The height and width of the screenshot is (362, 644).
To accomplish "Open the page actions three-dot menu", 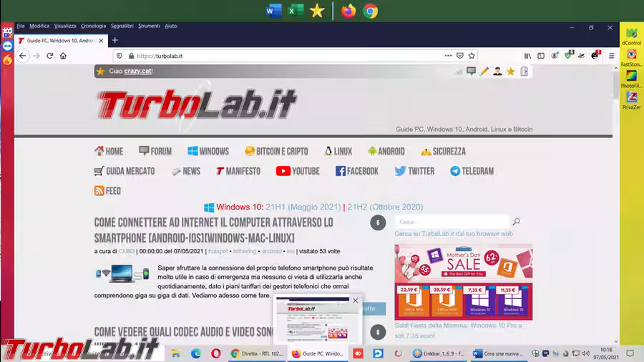I will pyautogui.click(x=448, y=56).
